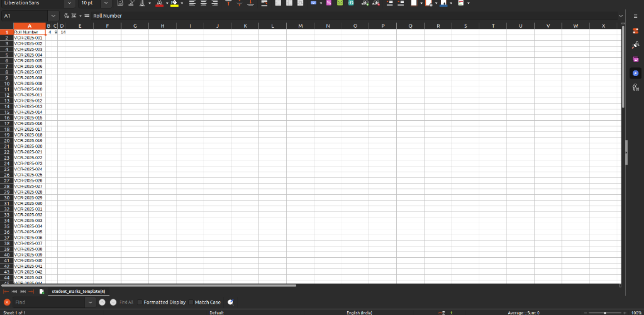The width and height of the screenshot is (644, 315).
Task: Select the student_marks_template(4) sheet tab
Action: (79, 291)
